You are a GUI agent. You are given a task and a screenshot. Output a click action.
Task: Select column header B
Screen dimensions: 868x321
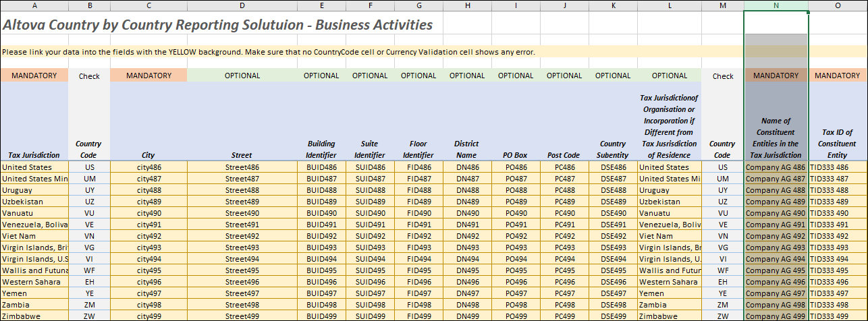click(89, 5)
